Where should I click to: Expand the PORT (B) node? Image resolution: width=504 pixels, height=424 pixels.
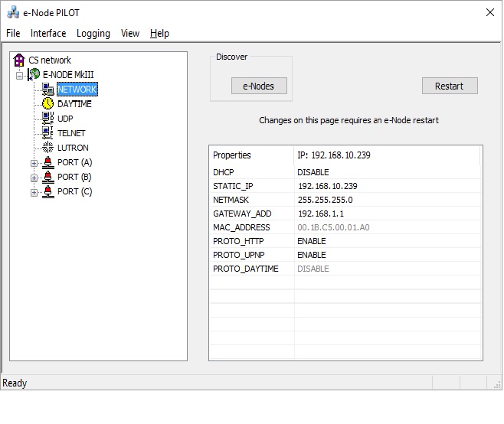[34, 178]
